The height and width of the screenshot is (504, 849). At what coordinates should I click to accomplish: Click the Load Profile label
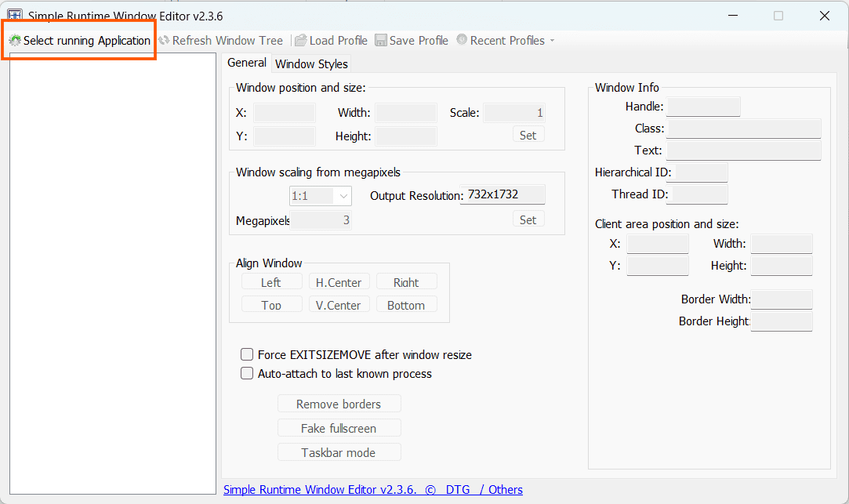pyautogui.click(x=339, y=41)
